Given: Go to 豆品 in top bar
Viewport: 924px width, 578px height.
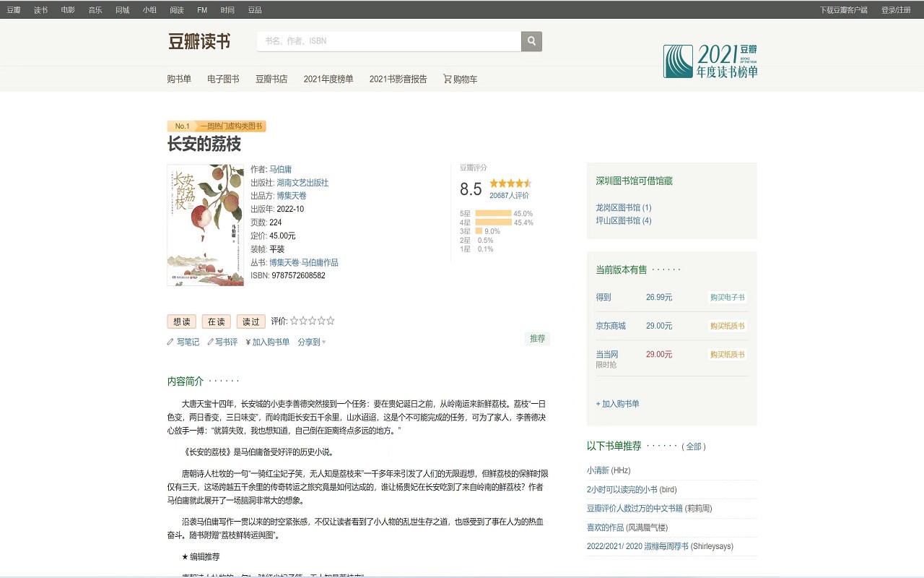Looking at the screenshot, I should 255,10.
